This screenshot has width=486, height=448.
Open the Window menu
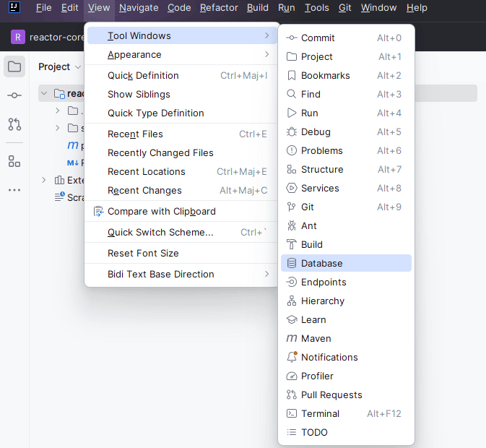(x=378, y=7)
